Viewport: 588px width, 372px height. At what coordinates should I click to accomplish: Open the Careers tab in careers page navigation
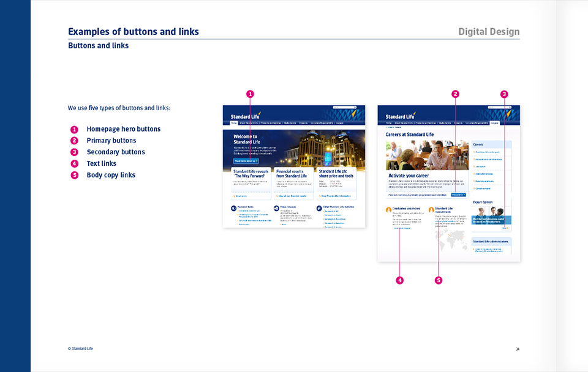tap(494, 123)
